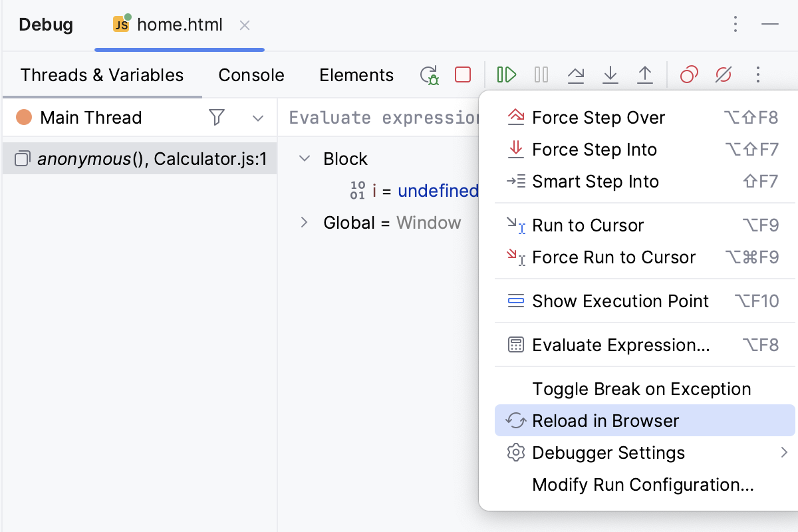The width and height of the screenshot is (798, 532).
Task: Click the undefined value of variable i
Action: pyautogui.click(x=438, y=191)
